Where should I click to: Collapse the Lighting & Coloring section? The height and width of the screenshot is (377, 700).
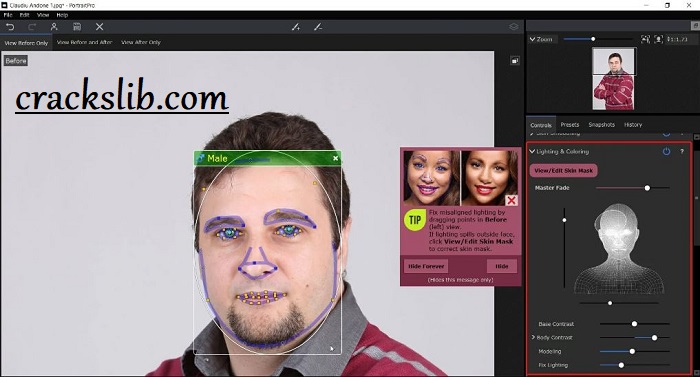[532, 151]
